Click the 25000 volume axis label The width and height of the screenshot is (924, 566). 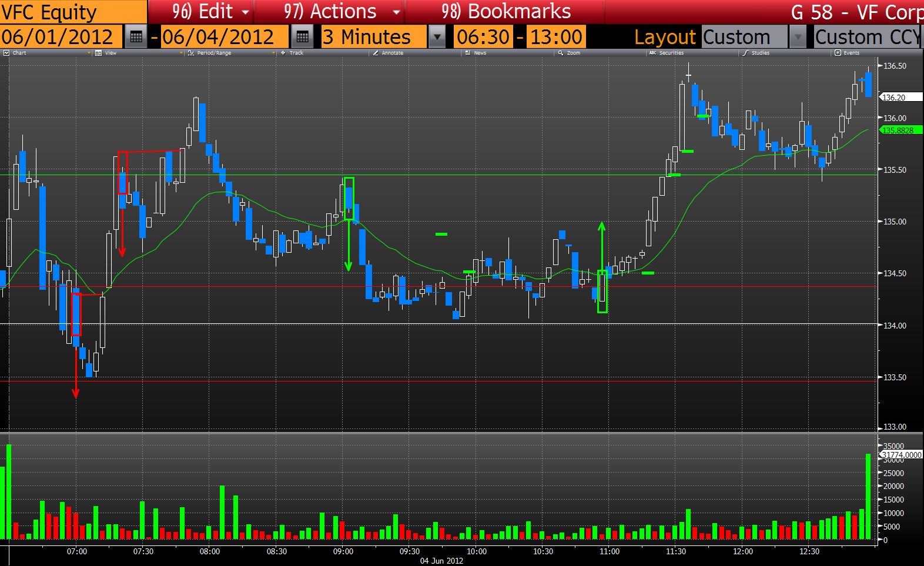click(x=893, y=473)
